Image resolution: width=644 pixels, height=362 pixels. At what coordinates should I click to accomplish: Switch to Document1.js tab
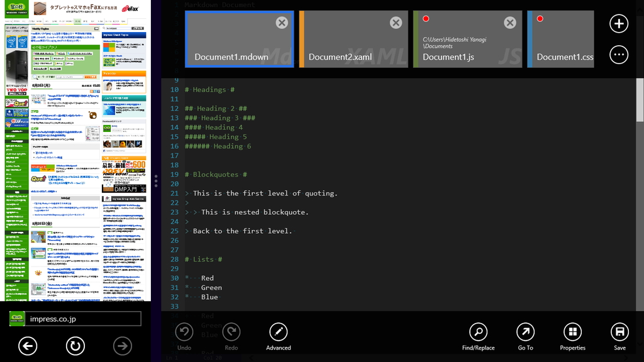(x=468, y=39)
